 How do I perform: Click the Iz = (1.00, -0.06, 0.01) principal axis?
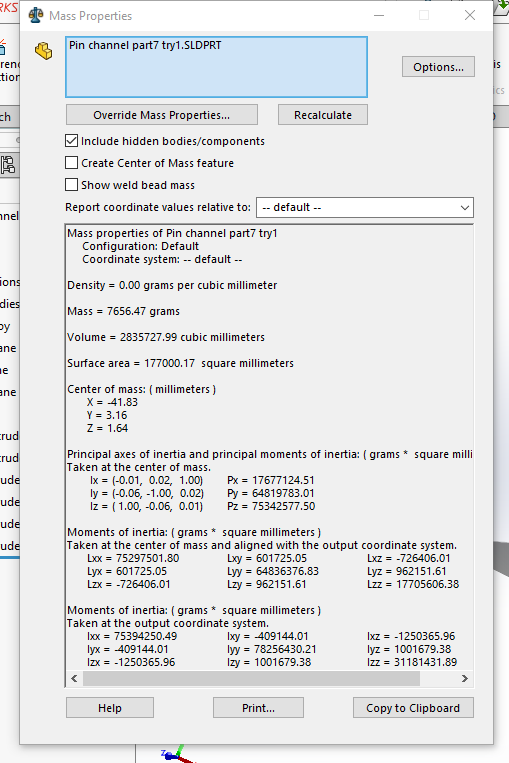pos(146,507)
